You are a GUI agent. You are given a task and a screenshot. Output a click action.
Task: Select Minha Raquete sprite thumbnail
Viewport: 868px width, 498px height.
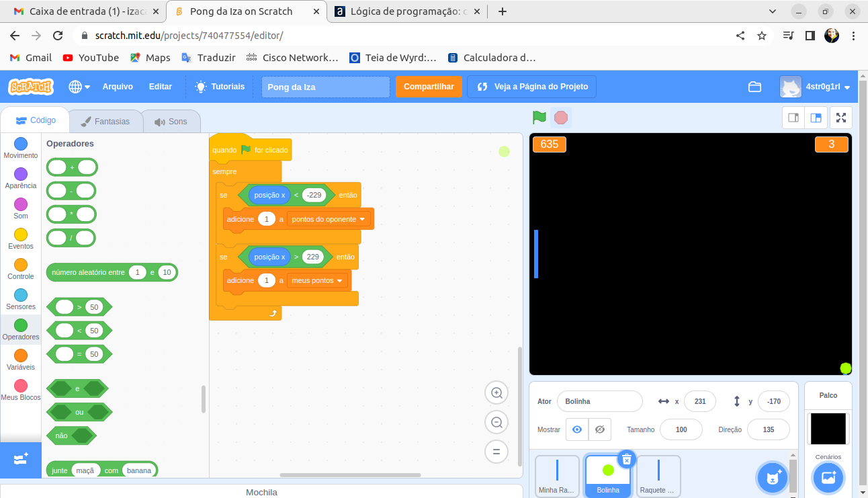(557, 476)
